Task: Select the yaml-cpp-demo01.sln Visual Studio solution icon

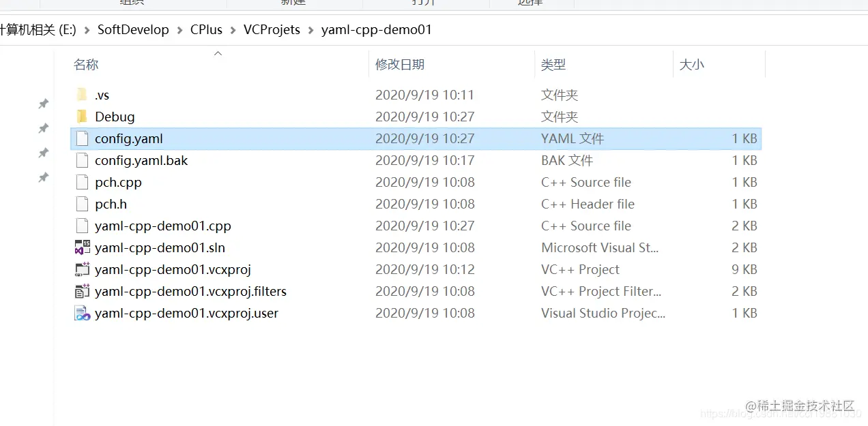Action: coord(82,247)
